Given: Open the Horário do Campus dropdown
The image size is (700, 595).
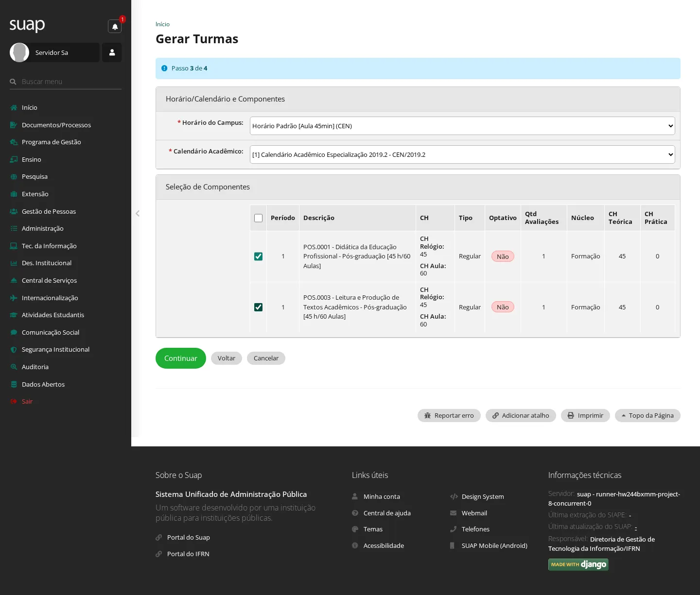Looking at the screenshot, I should coord(462,126).
